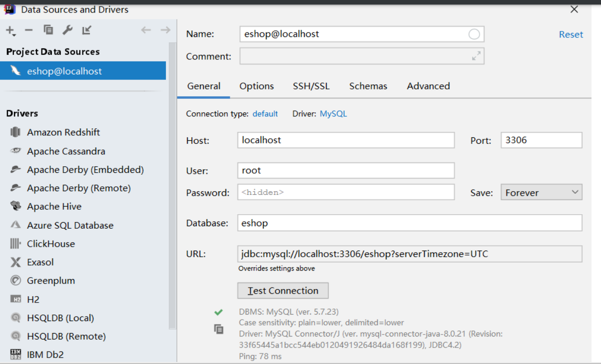Switch to the Schemas tab
This screenshot has width=601, height=364.
click(368, 86)
